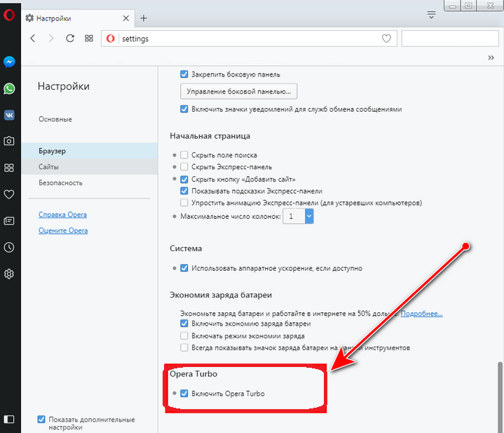Close the Настройки tab
This screenshot has height=433, width=504.
click(126, 18)
